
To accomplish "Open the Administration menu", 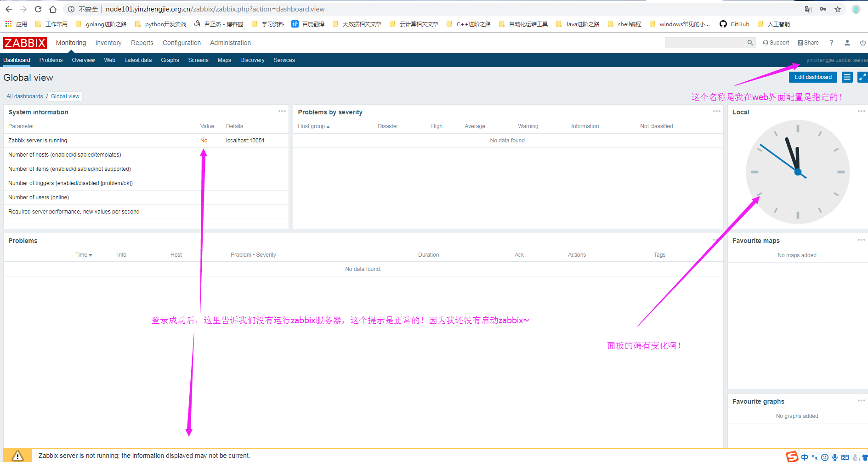I will pyautogui.click(x=230, y=43).
